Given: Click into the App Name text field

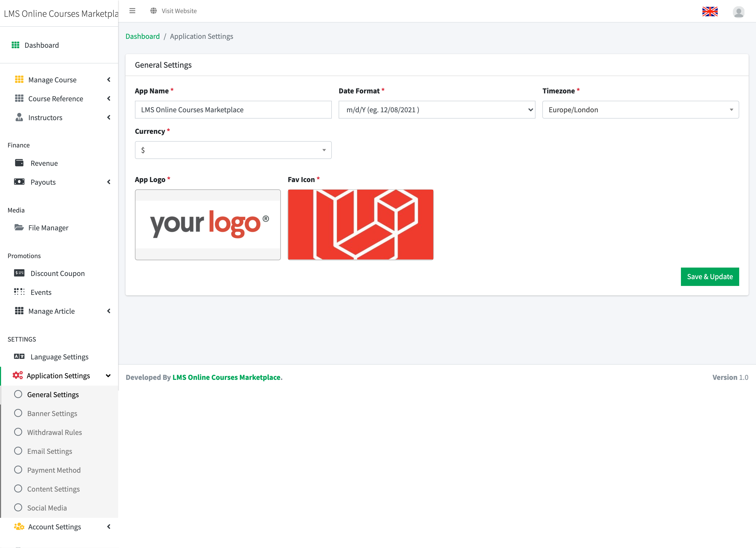Looking at the screenshot, I should [233, 110].
